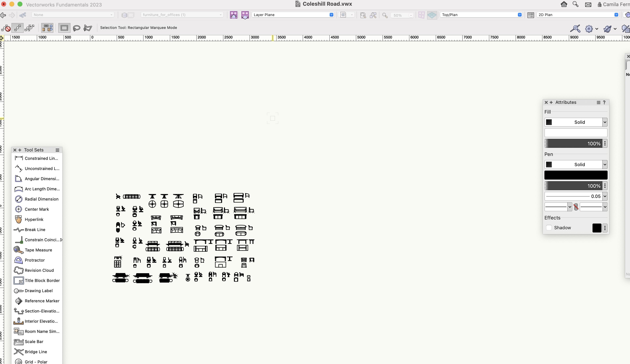Expand the Fill style Solid dropdown
This screenshot has height=364, width=630.
(605, 122)
